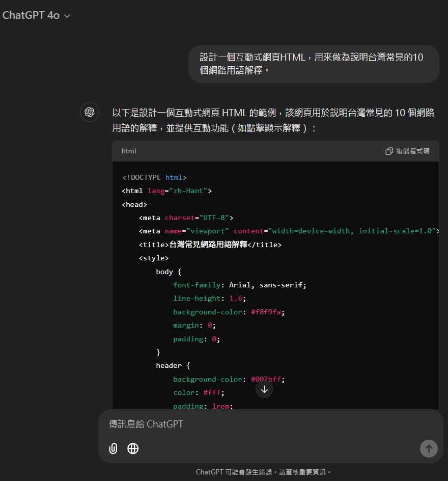The image size is (448, 481).
Task: Click the <head> tag line
Action: [134, 204]
